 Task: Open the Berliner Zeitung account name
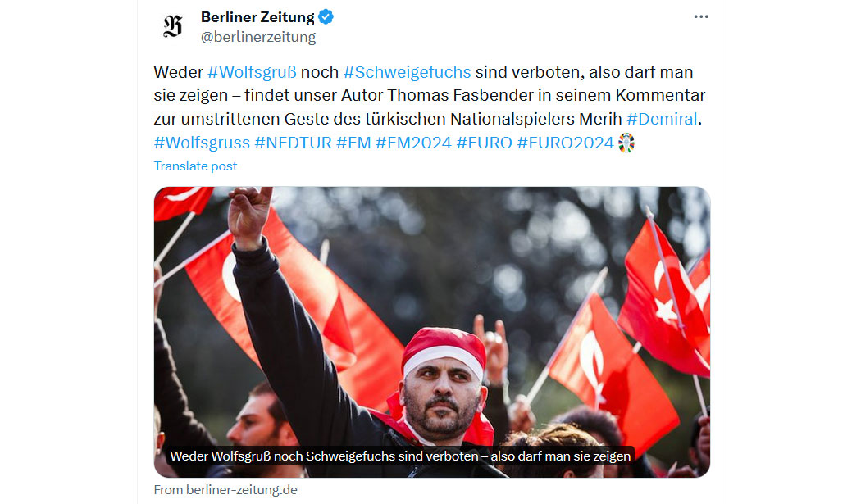(x=257, y=17)
